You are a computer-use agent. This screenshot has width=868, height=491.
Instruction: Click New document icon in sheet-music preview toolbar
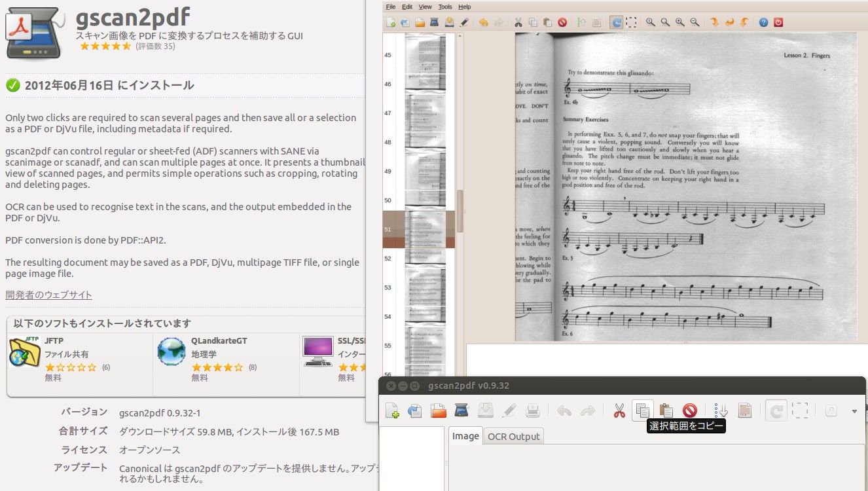tap(391, 22)
